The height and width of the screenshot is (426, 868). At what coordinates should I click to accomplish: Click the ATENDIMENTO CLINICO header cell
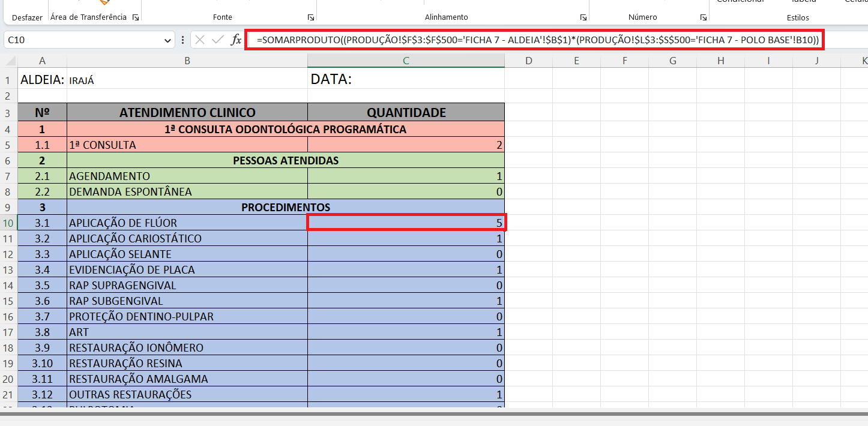coord(187,112)
